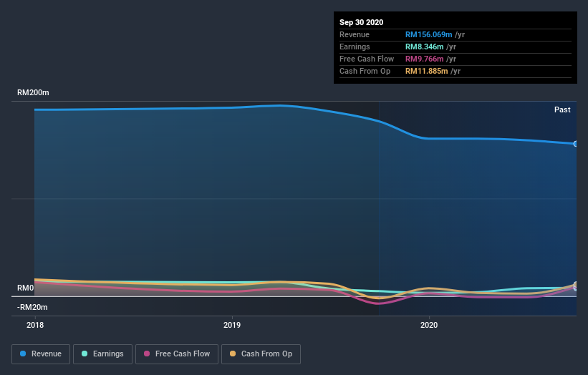Screen dimensions: 588x375
Task: Click the Sep 30 2020 tooltip date
Action: click(x=361, y=22)
